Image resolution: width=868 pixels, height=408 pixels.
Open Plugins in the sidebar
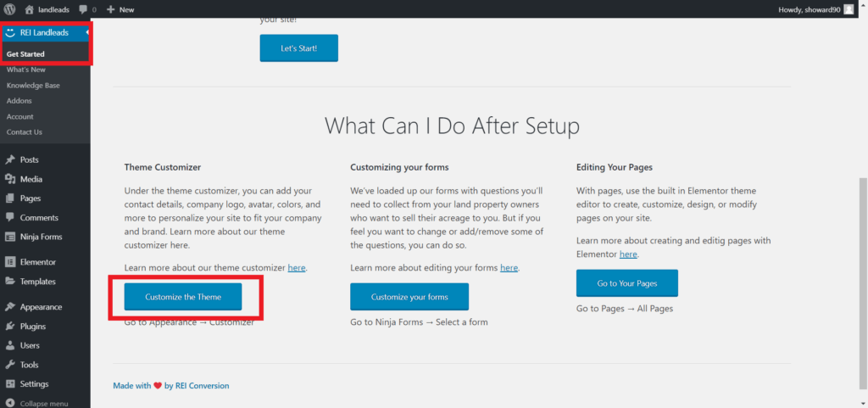click(33, 326)
